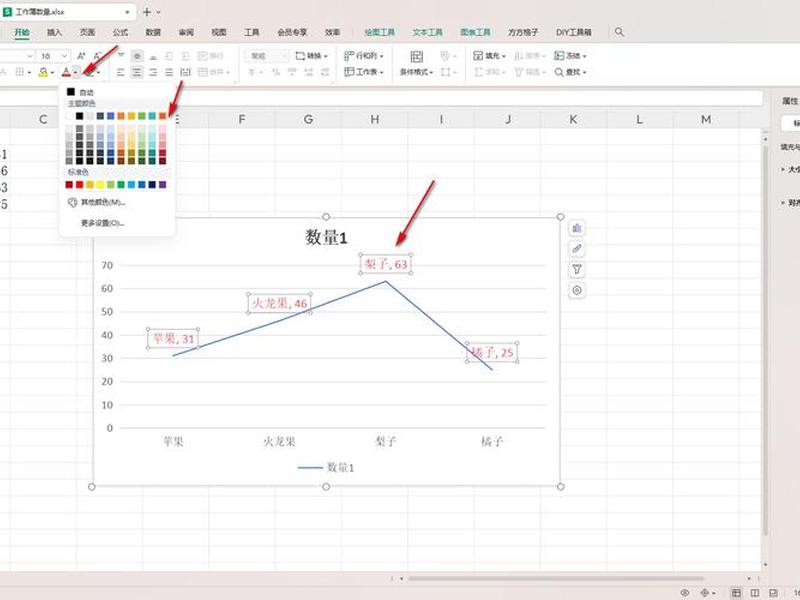Click the Fill (填充) button
800x600 pixels.
(x=489, y=56)
